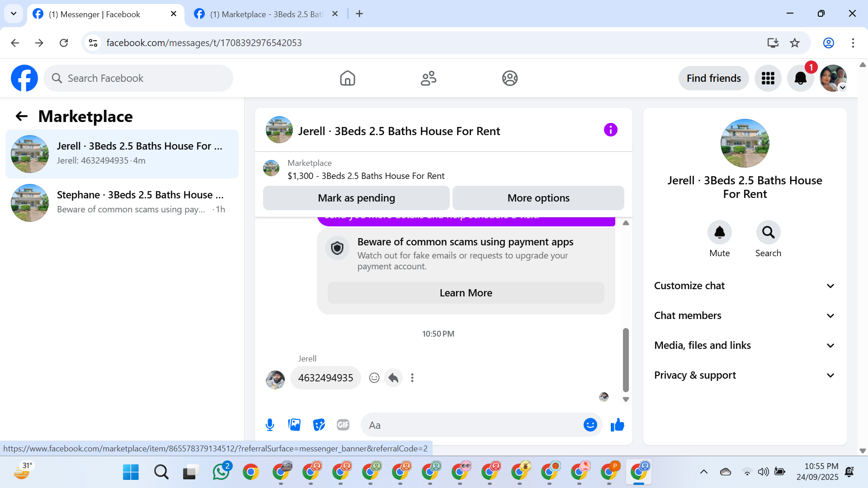Focus the Search Facebook field
The image size is (868, 488).
pos(138,78)
